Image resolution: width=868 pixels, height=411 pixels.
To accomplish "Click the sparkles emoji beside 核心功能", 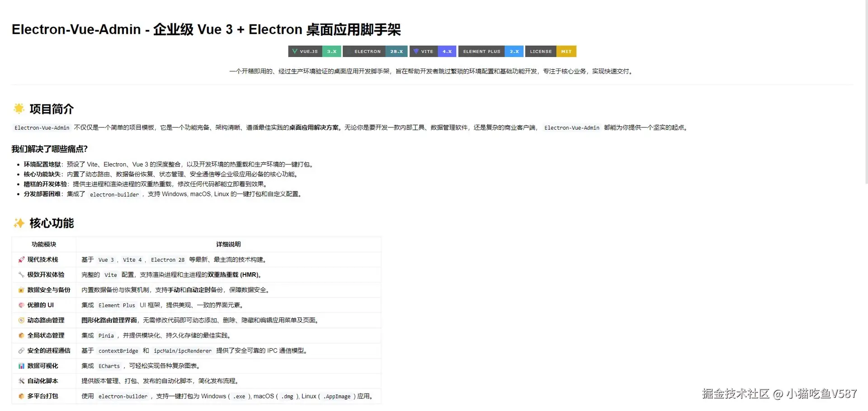I will [19, 223].
